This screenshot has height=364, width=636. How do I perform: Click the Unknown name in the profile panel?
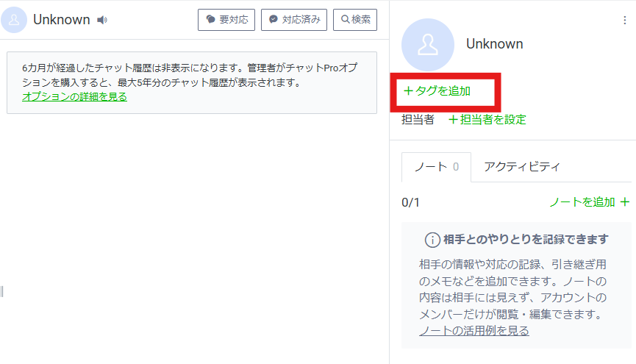[x=494, y=44]
